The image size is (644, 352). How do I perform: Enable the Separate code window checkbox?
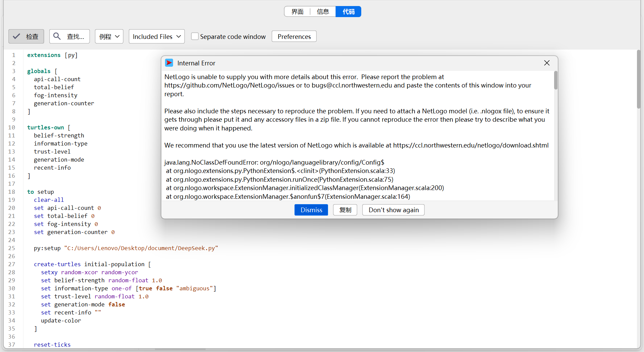(x=195, y=36)
